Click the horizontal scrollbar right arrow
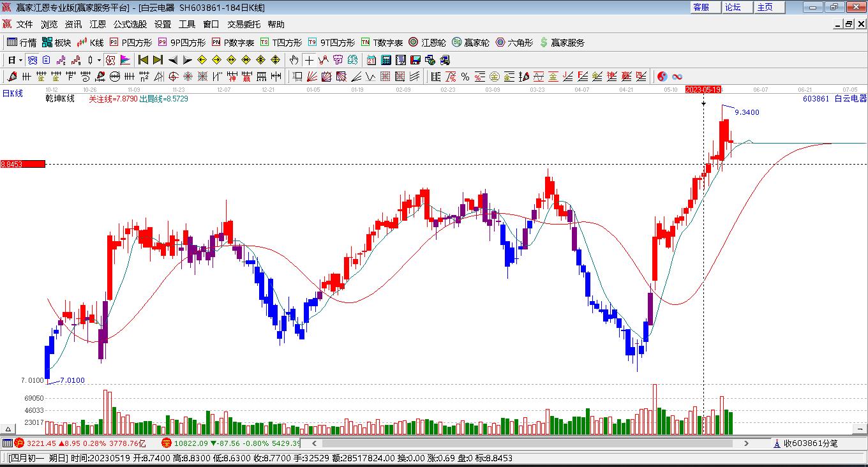Viewport: 868px width, 467px height. (746, 443)
